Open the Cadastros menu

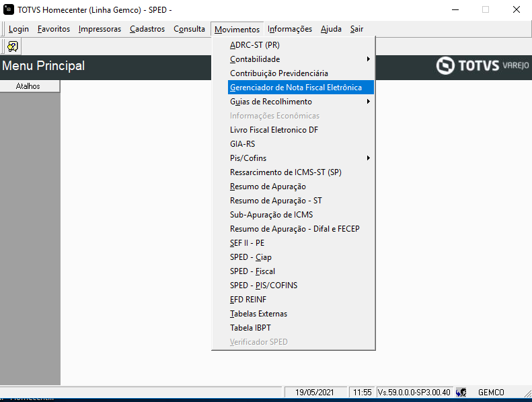coord(147,29)
